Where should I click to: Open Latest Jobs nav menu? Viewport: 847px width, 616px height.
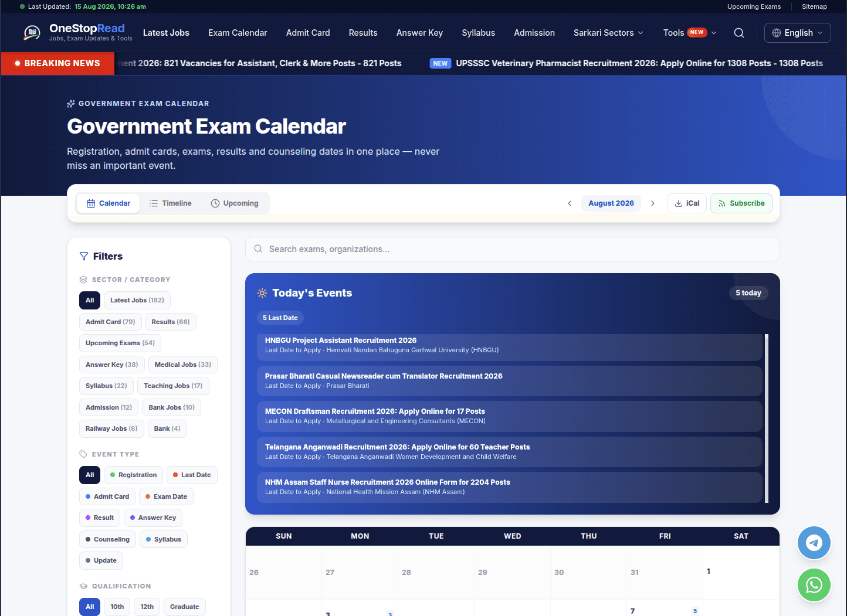pyautogui.click(x=166, y=33)
